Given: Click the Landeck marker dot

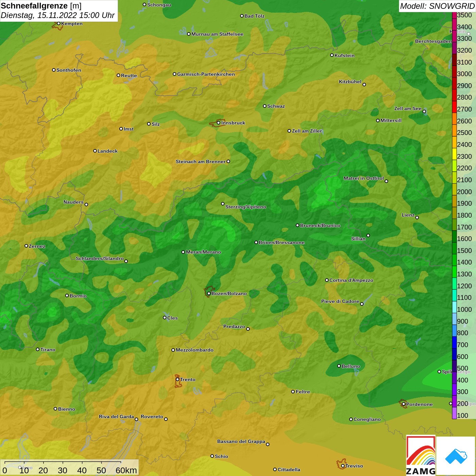Looking at the screenshot, I should click(x=95, y=151).
